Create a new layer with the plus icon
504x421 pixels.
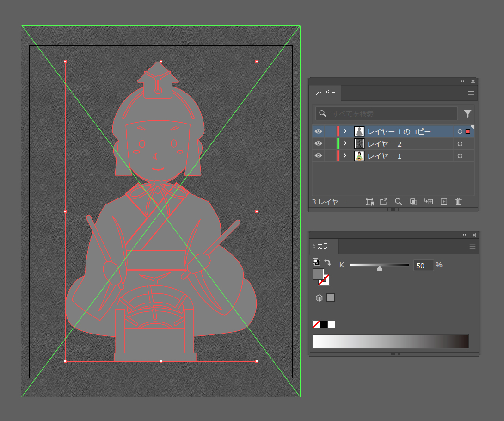pyautogui.click(x=444, y=202)
